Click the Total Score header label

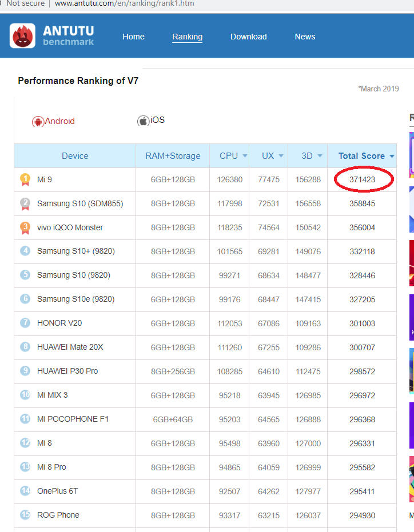pos(361,156)
